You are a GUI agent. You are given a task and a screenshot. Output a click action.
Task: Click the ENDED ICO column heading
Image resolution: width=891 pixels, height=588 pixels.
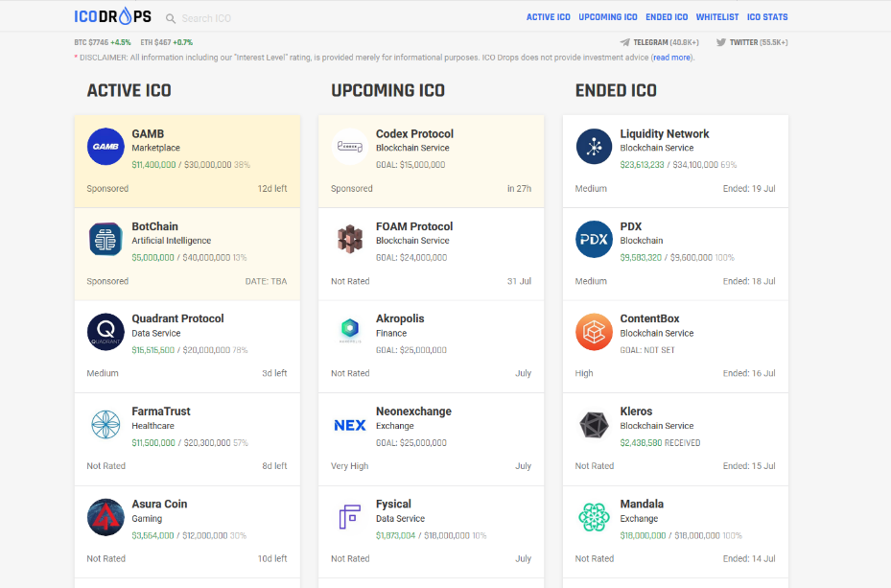click(x=616, y=90)
